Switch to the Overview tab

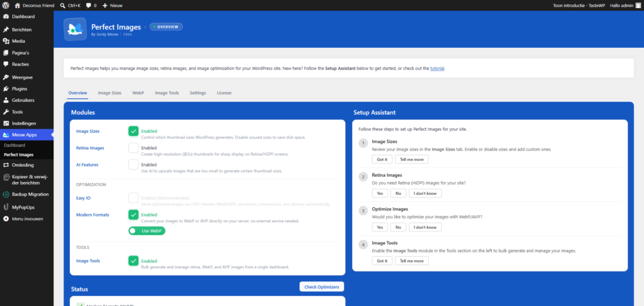click(77, 93)
